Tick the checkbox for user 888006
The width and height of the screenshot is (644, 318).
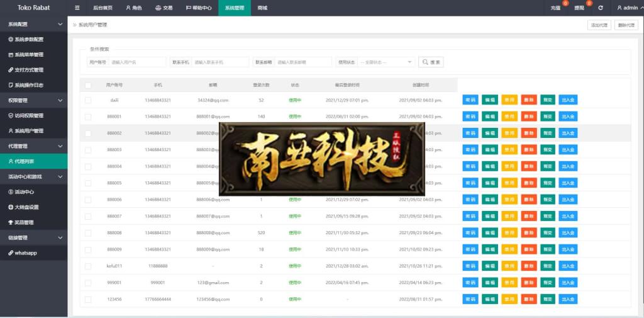(x=88, y=200)
